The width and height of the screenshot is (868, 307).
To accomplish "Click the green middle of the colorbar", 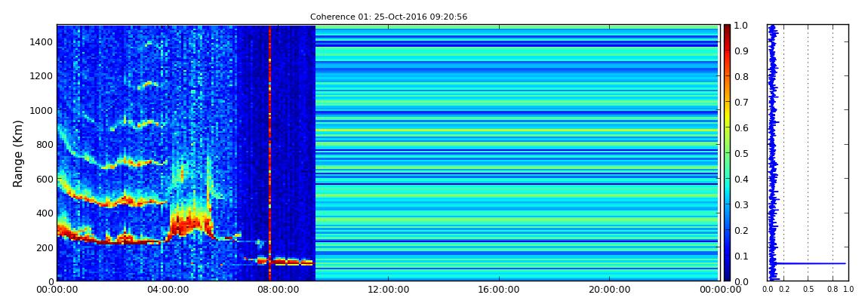I will (727, 153).
